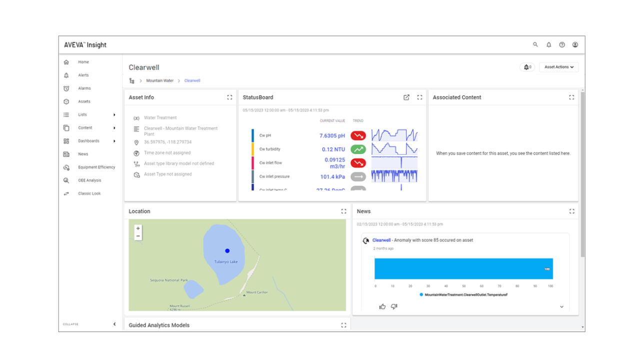Viewport: 640px width, 364px height.
Task: Open the user account profile icon
Action: (575, 45)
